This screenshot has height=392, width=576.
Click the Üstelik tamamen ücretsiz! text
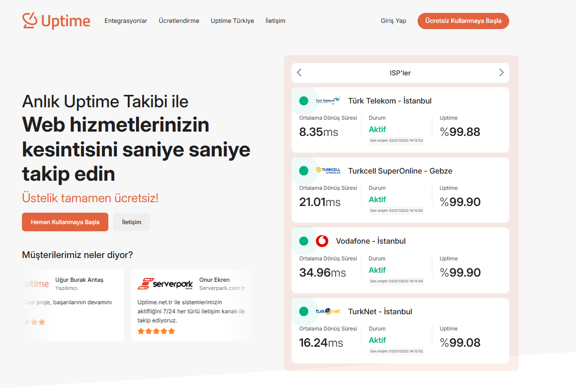click(x=90, y=198)
